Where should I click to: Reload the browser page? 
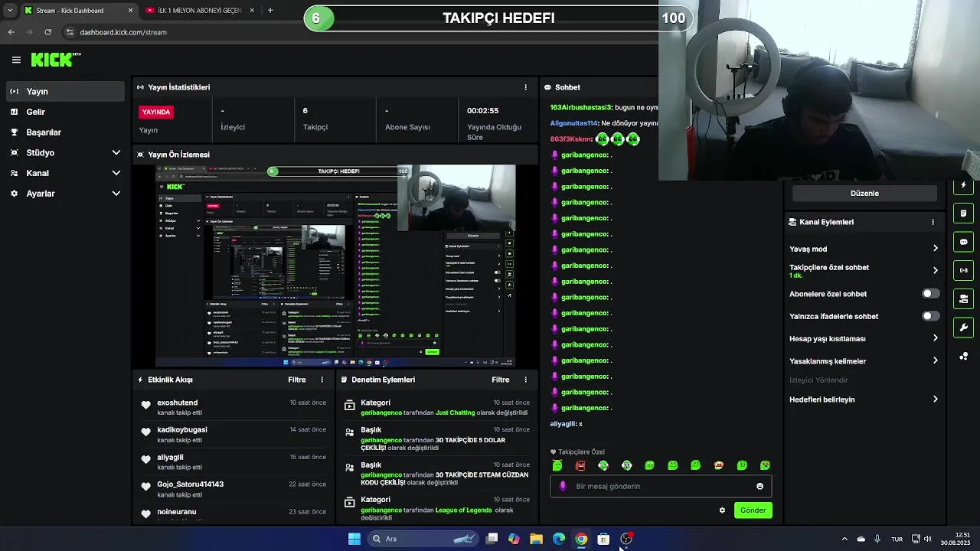(48, 32)
